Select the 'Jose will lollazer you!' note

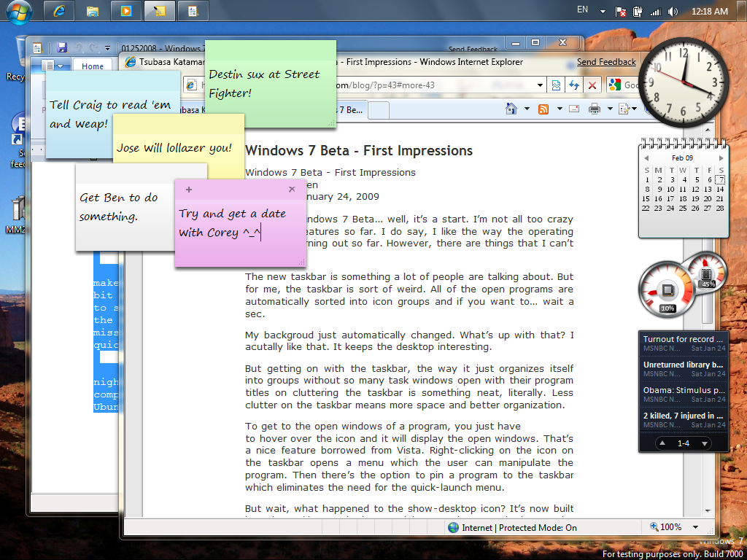(178, 147)
